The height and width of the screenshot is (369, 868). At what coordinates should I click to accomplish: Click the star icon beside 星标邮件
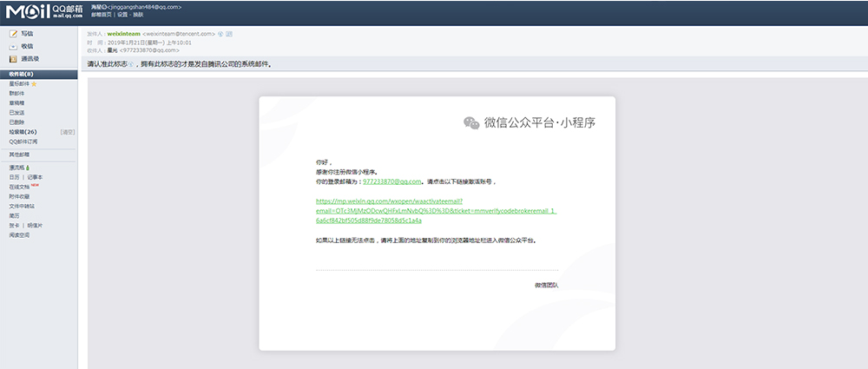34,84
